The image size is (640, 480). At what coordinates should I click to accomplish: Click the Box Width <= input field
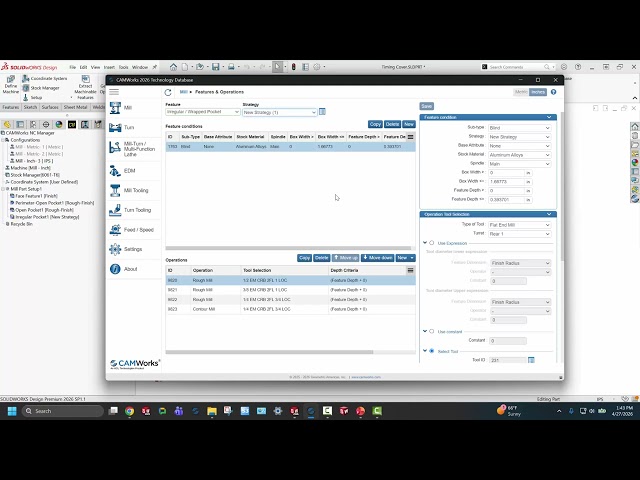point(506,182)
